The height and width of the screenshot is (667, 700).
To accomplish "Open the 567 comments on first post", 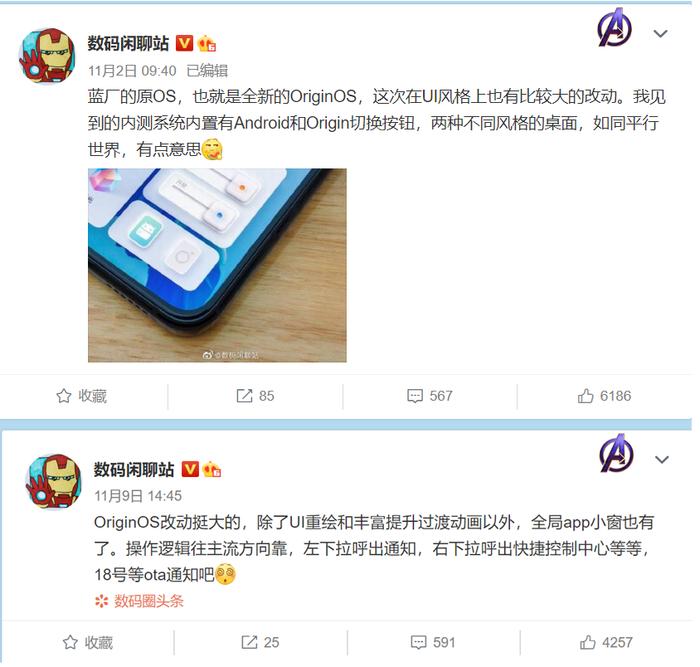I will click(x=430, y=396).
